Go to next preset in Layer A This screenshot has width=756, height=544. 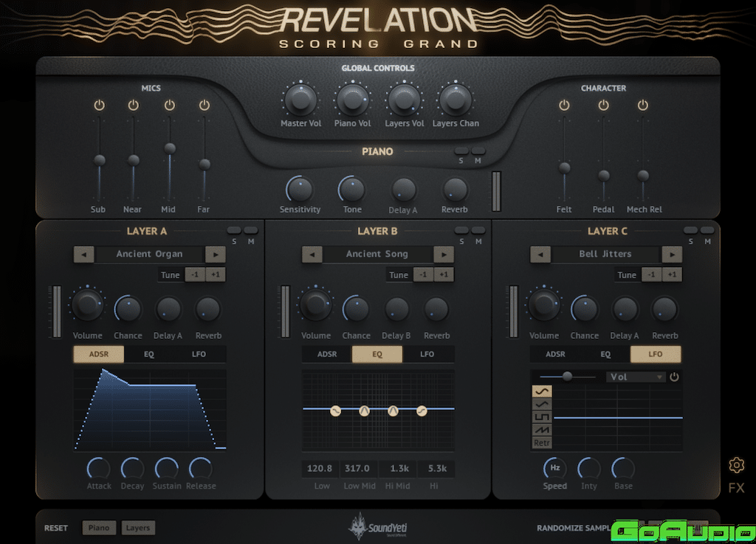[216, 254]
